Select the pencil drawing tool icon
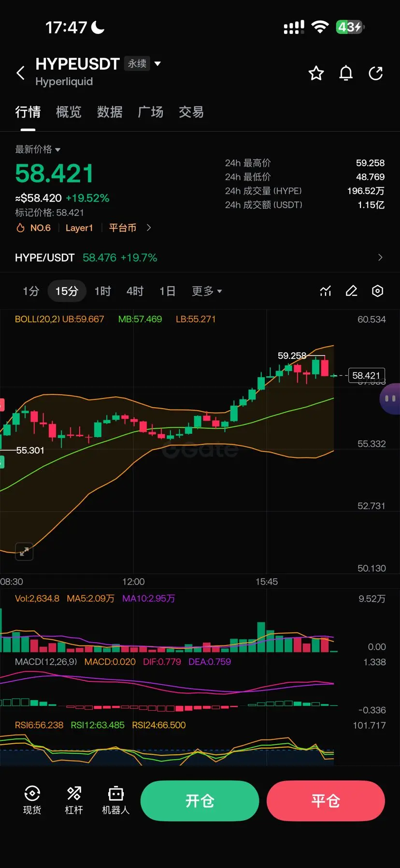Viewport: 400px width, 868px height. 352,291
